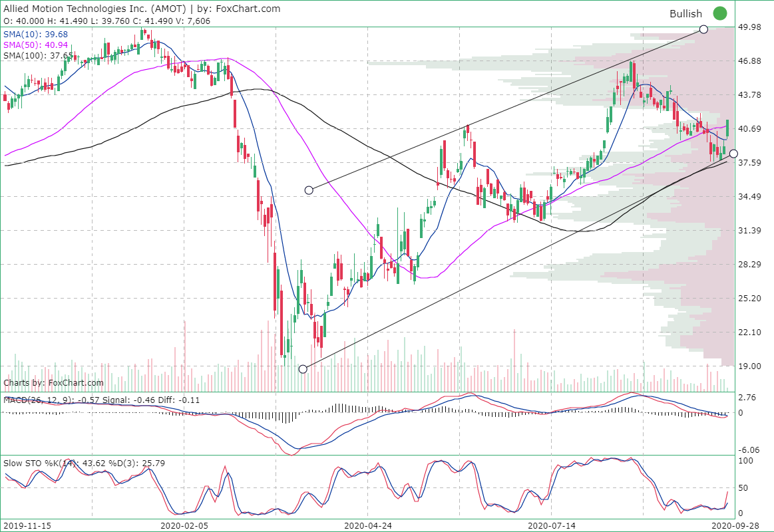Click the 2020-09-28 date label
The width and height of the screenshot is (774, 532).
point(735,525)
